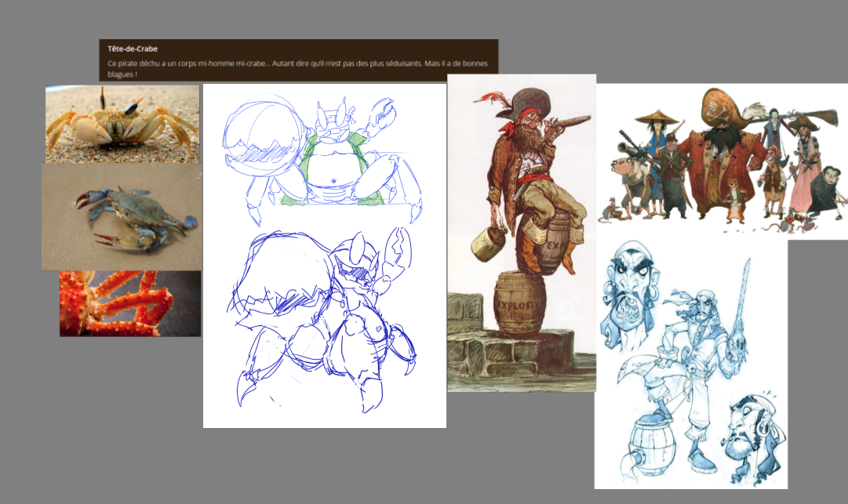Image resolution: width=848 pixels, height=504 pixels.
Task: Select the blue-clawed crab photo
Action: point(122,216)
